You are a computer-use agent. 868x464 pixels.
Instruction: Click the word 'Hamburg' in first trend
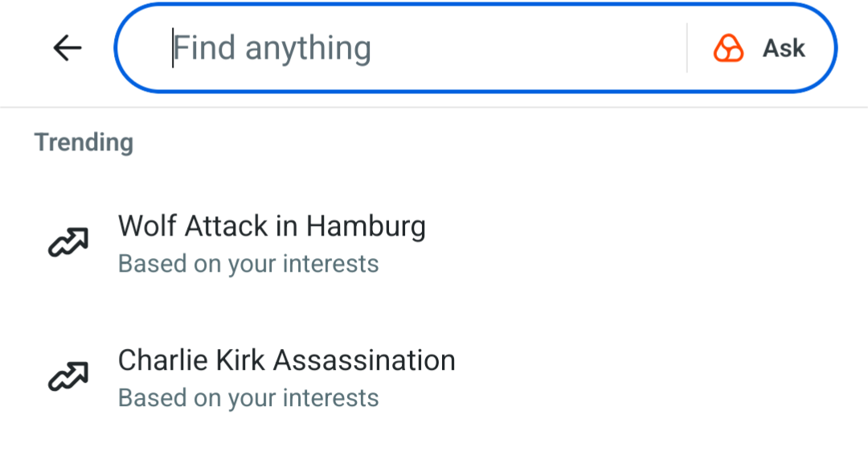click(x=366, y=227)
